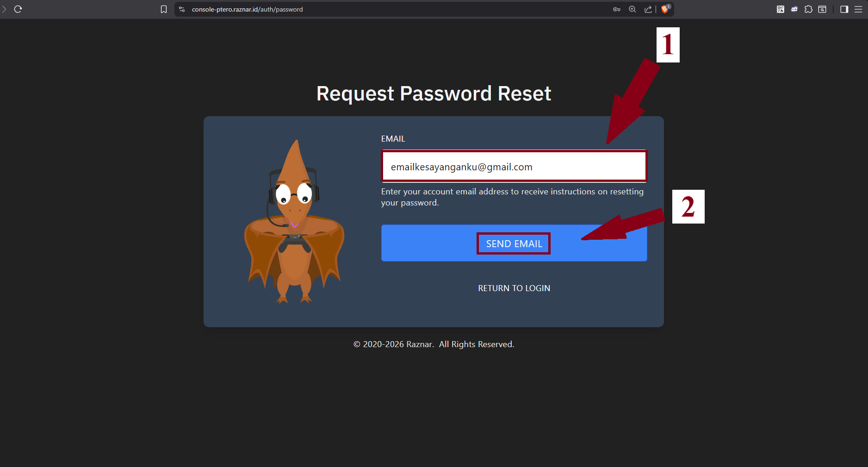
Task: Open the browser hamburger menu
Action: point(858,9)
